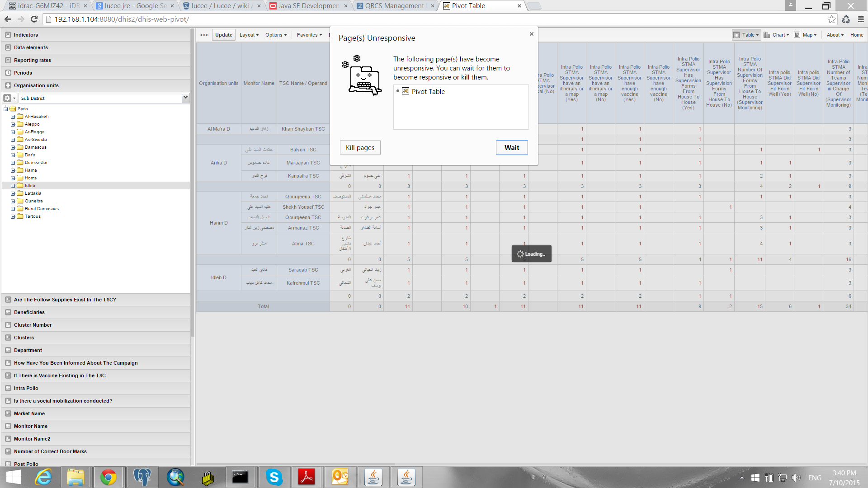Screen dimensions: 868x488
Task: Click the Kill pages button
Action: pyautogui.click(x=360, y=148)
